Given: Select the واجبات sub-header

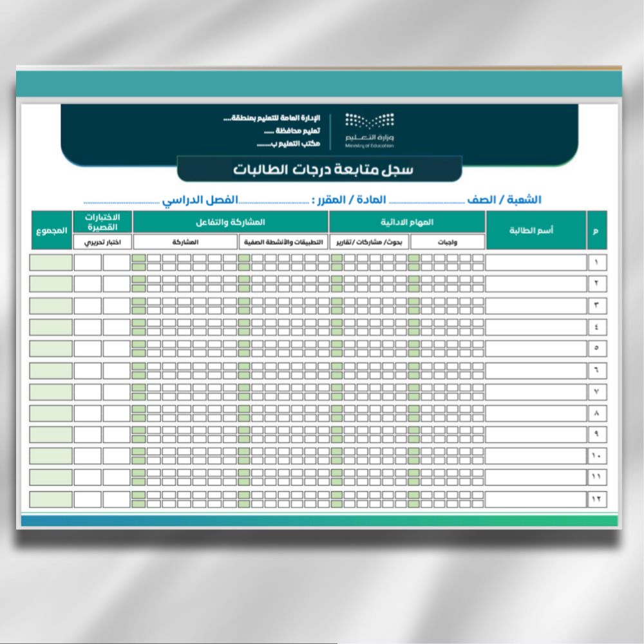Looking at the screenshot, I should click(447, 242).
